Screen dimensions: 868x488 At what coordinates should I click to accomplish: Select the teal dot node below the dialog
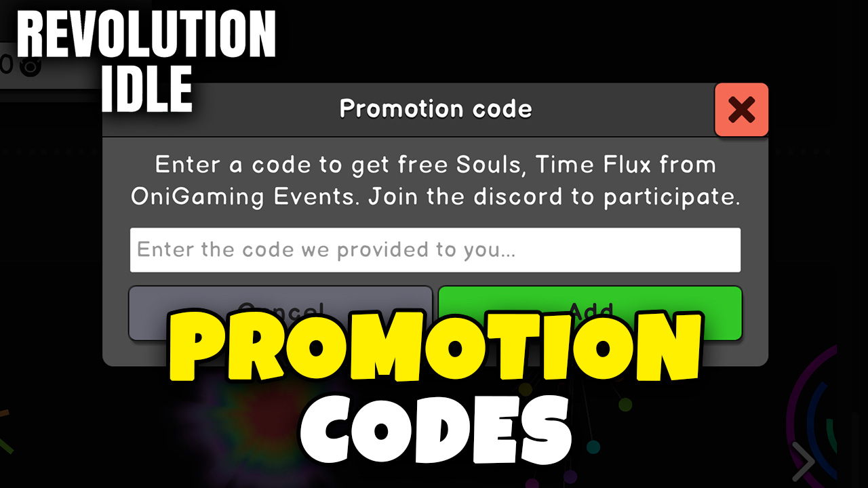(x=593, y=447)
